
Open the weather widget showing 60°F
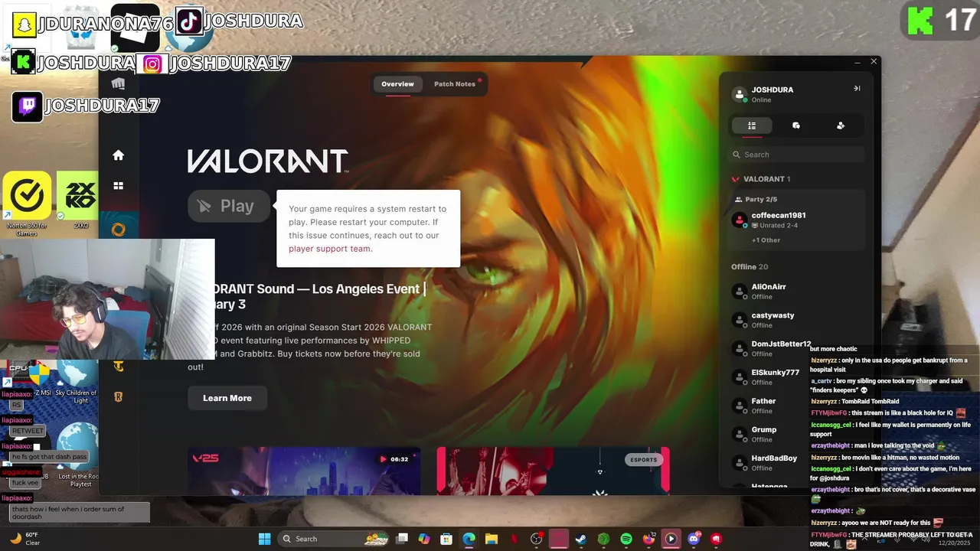tap(26, 539)
